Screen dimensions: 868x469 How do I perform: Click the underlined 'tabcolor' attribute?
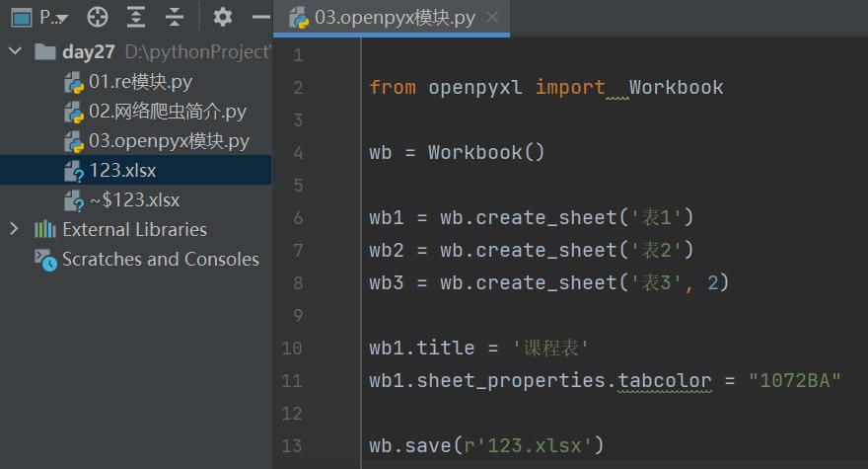pos(665,381)
